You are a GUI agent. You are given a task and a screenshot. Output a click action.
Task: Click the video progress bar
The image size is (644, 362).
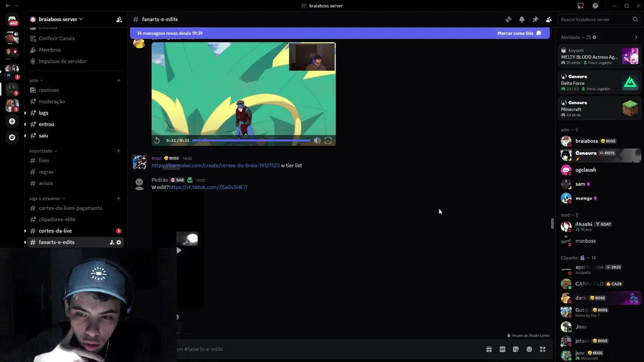point(252,141)
